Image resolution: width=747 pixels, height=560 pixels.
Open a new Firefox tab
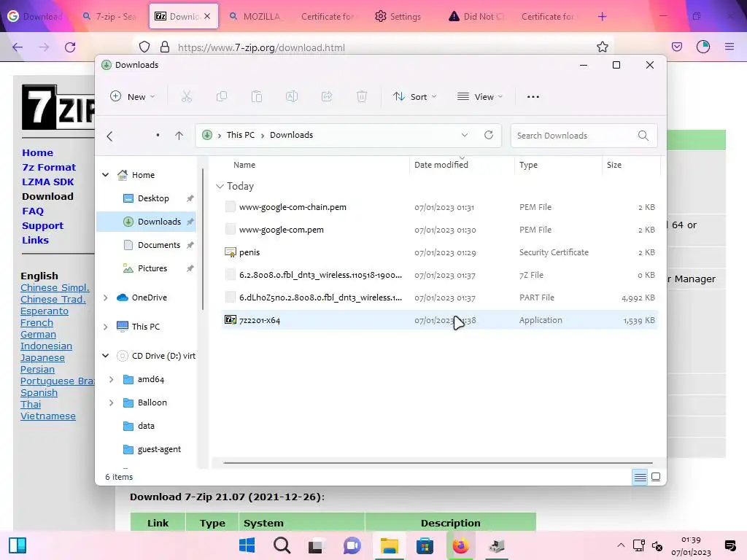pos(602,17)
